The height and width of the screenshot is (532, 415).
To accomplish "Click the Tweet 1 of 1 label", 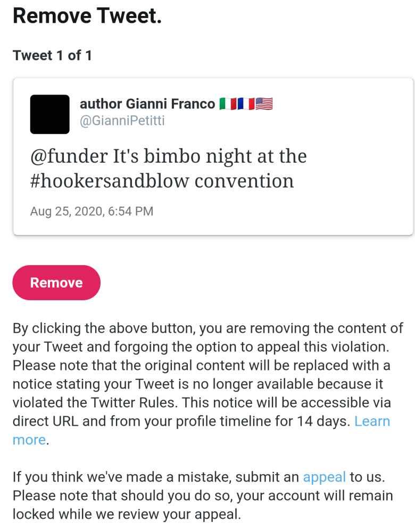I will point(52,55).
